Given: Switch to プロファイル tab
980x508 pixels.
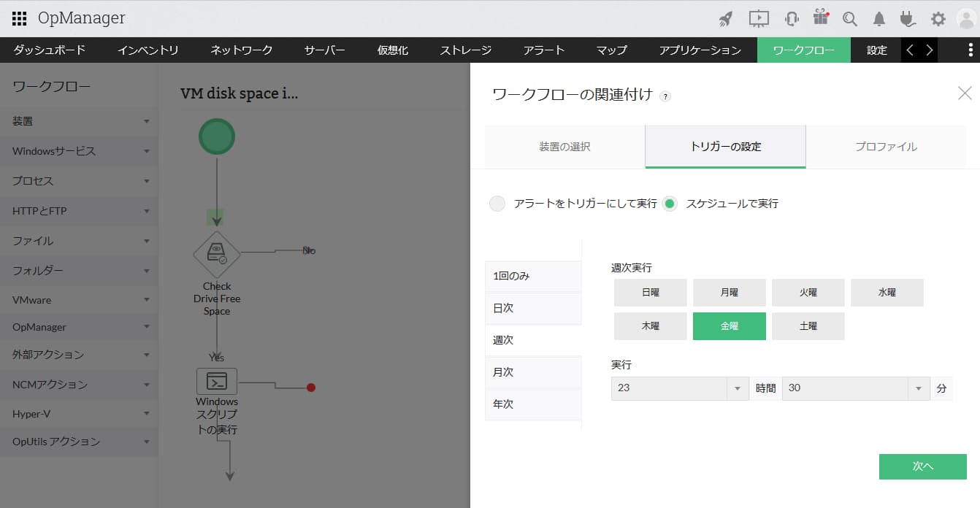Looking at the screenshot, I should coord(886,147).
